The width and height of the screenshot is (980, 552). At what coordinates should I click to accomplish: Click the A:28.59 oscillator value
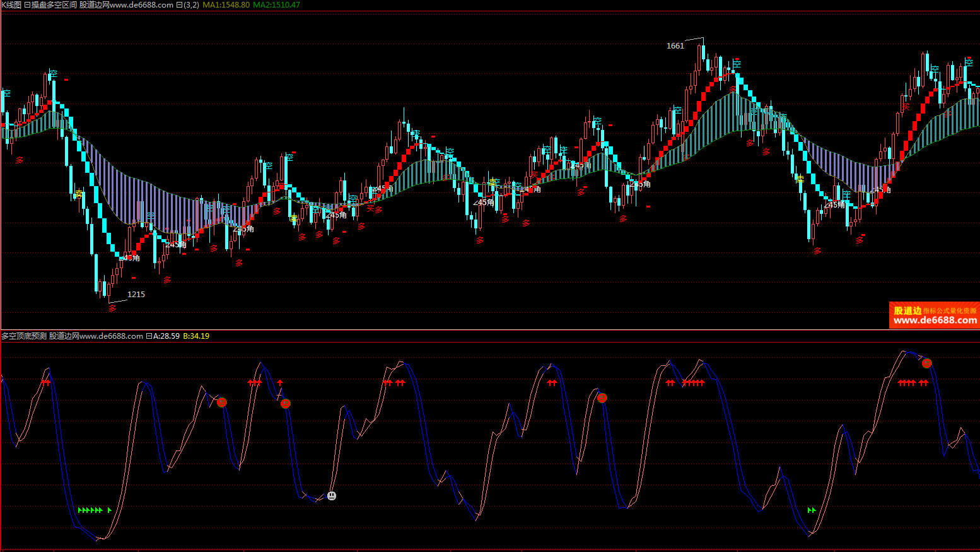click(166, 336)
